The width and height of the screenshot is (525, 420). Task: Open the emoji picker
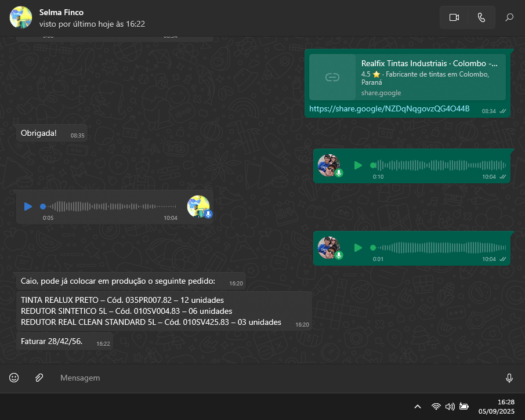coord(14,378)
